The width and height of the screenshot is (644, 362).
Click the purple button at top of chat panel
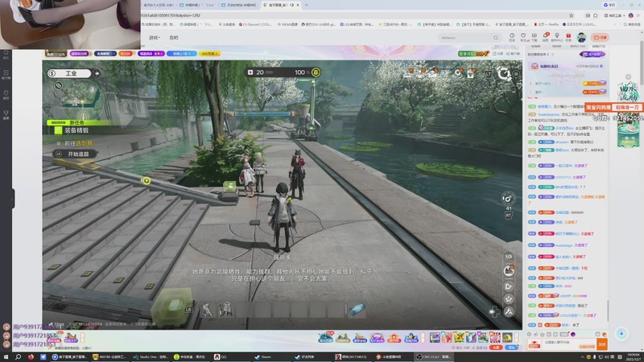point(592,54)
